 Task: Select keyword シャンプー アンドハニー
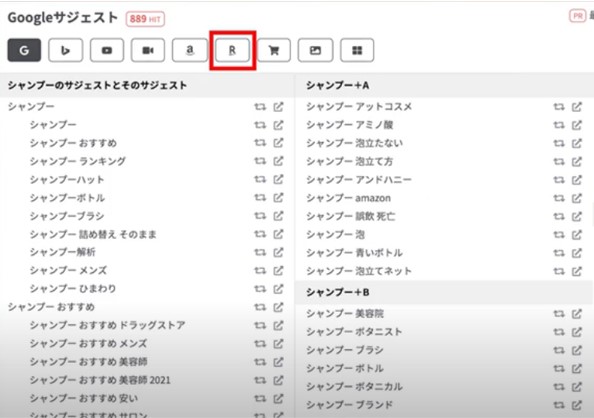[x=359, y=180]
